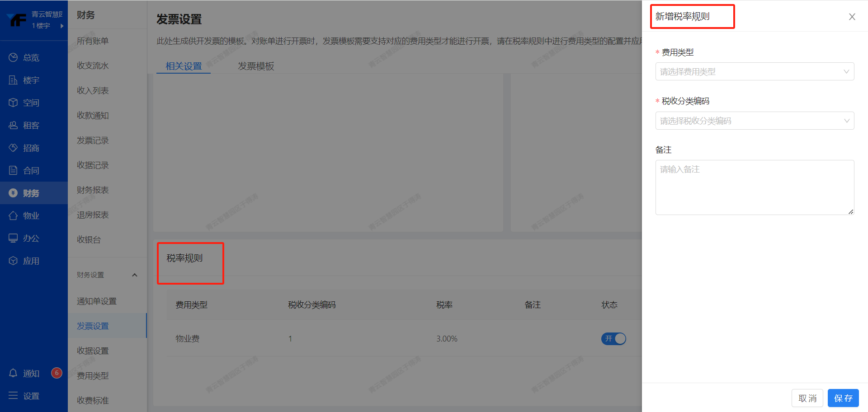Go to the 租客 tenant section
Viewport: 868px width, 412px height.
(27, 125)
